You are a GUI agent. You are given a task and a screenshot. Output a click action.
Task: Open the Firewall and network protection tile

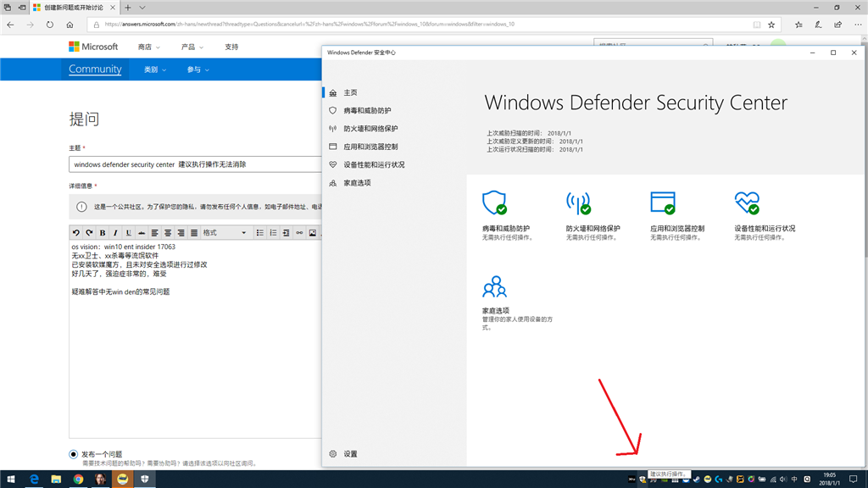tap(578, 203)
